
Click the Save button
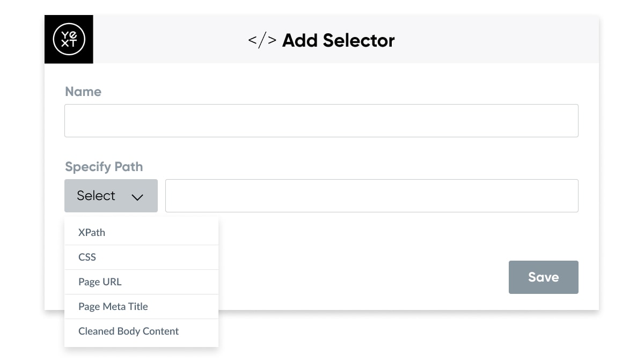coord(544,277)
